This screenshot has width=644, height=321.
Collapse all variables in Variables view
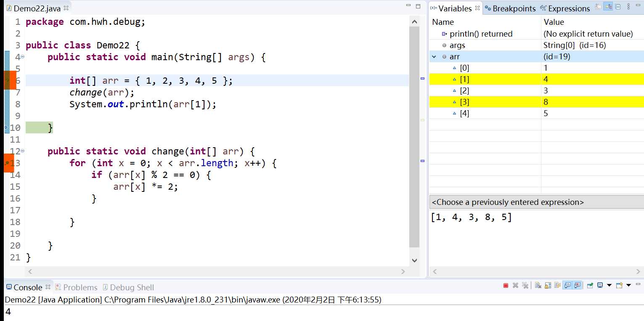pyautogui.click(x=618, y=7)
